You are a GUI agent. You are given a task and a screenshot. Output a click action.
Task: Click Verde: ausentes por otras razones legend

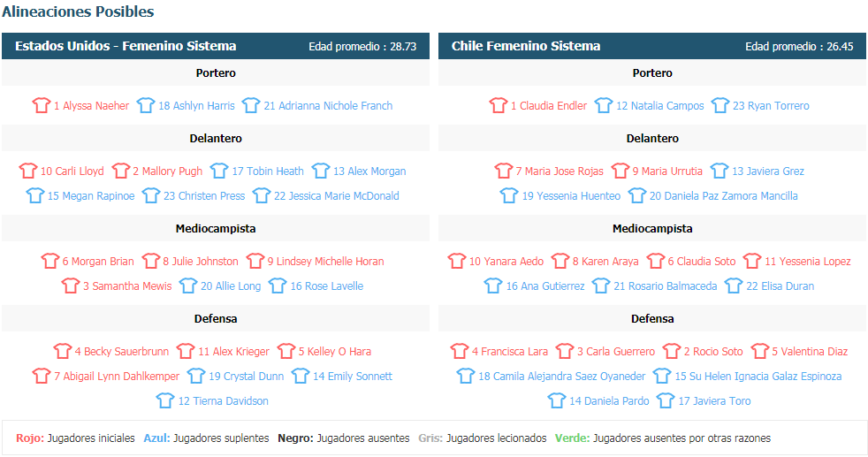pos(663,438)
